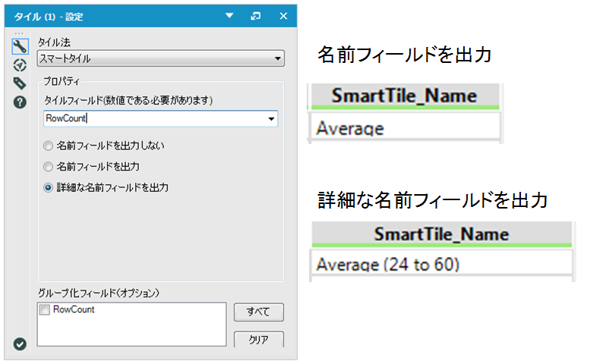This screenshot has width=609, height=364.
Task: Click the undock window icon in title bar
Action: (255, 15)
